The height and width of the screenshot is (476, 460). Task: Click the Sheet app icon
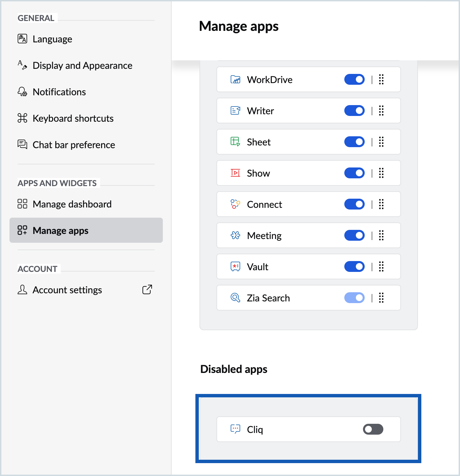pyautogui.click(x=235, y=142)
